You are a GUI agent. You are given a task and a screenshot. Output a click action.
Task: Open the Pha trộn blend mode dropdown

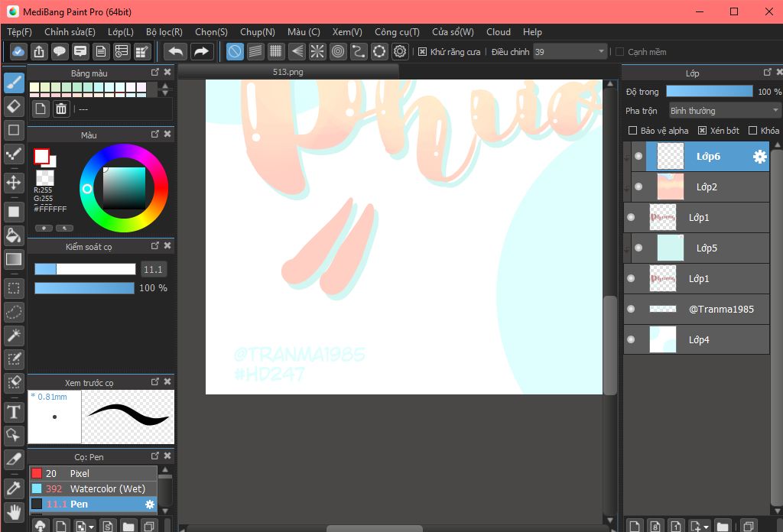[x=725, y=110]
